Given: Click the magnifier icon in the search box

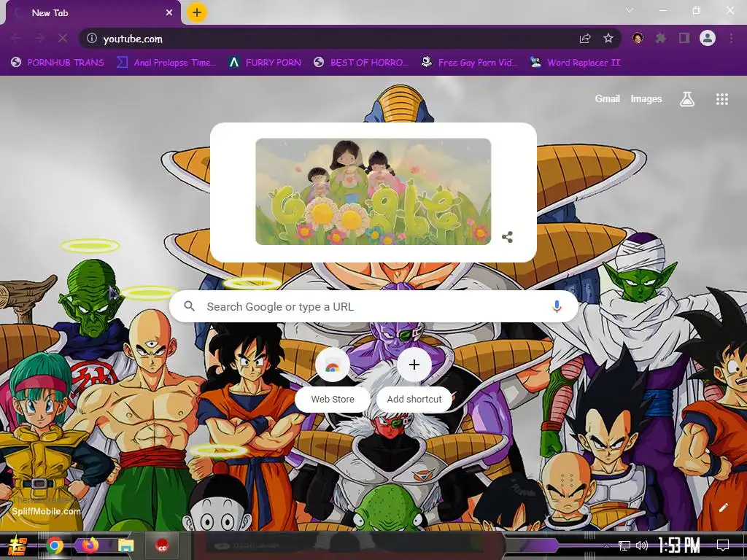Looking at the screenshot, I should pos(189,306).
